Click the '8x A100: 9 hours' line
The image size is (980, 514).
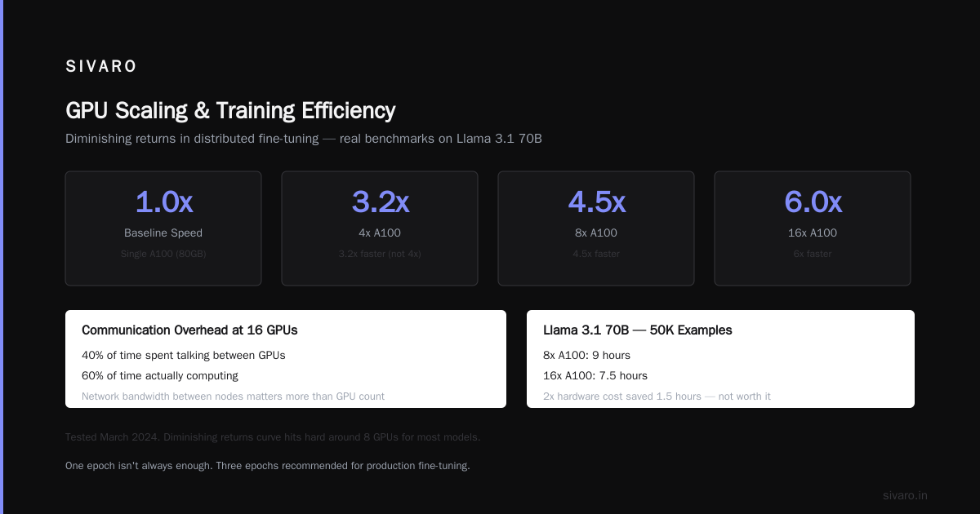[x=586, y=356]
